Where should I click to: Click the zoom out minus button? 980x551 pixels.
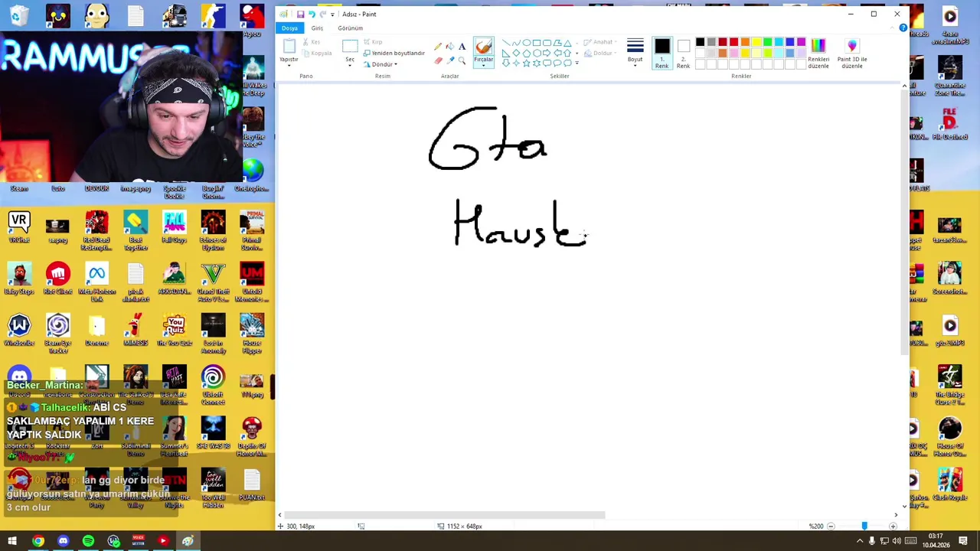[831, 527]
